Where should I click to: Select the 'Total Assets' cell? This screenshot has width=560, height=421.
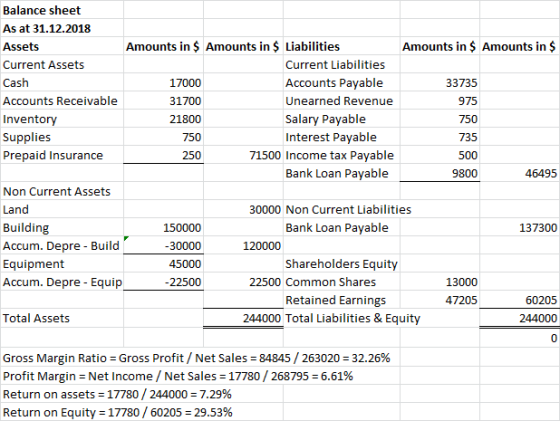click(62, 318)
